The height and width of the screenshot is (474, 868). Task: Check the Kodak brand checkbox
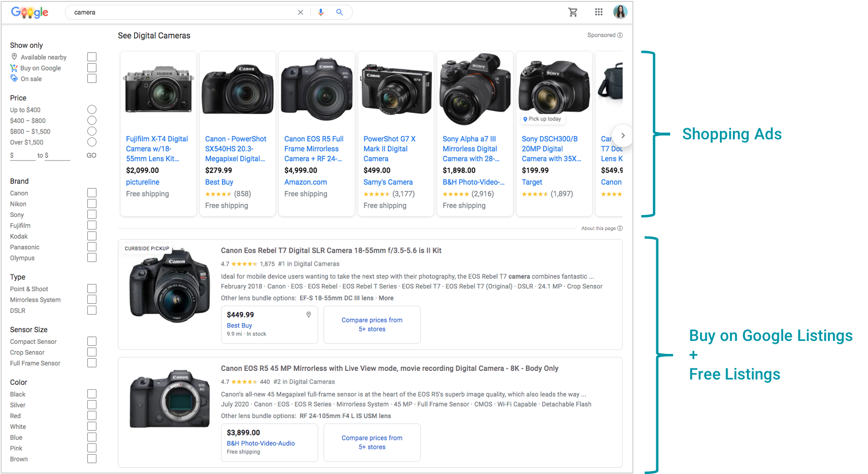coord(92,236)
